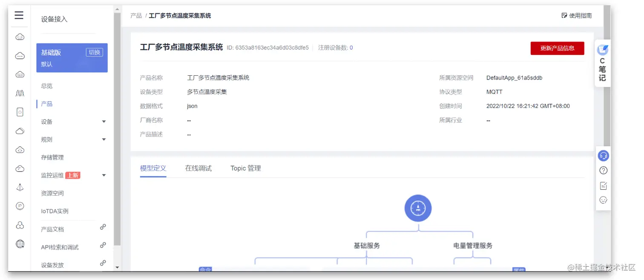The width and height of the screenshot is (644, 280).
Task: Click the sidebar scrollbar up arrow
Action: [x=117, y=9]
